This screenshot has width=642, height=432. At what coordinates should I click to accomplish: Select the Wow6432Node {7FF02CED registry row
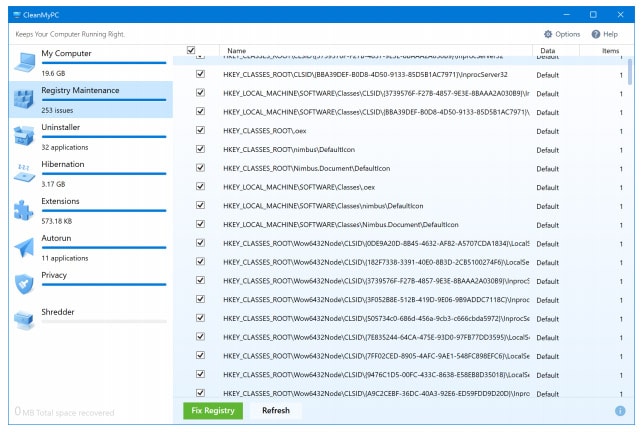coord(401,356)
